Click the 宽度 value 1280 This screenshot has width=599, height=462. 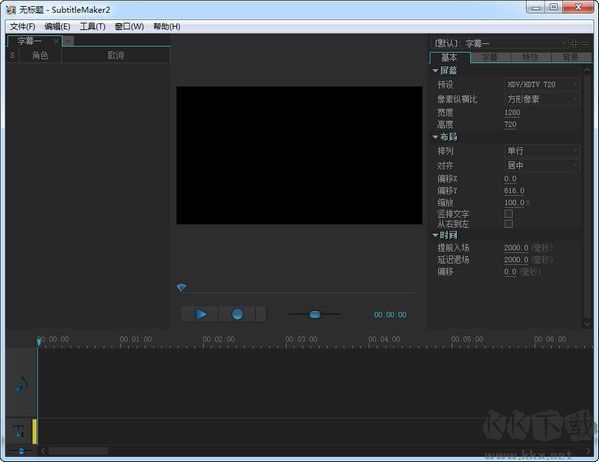pos(512,112)
